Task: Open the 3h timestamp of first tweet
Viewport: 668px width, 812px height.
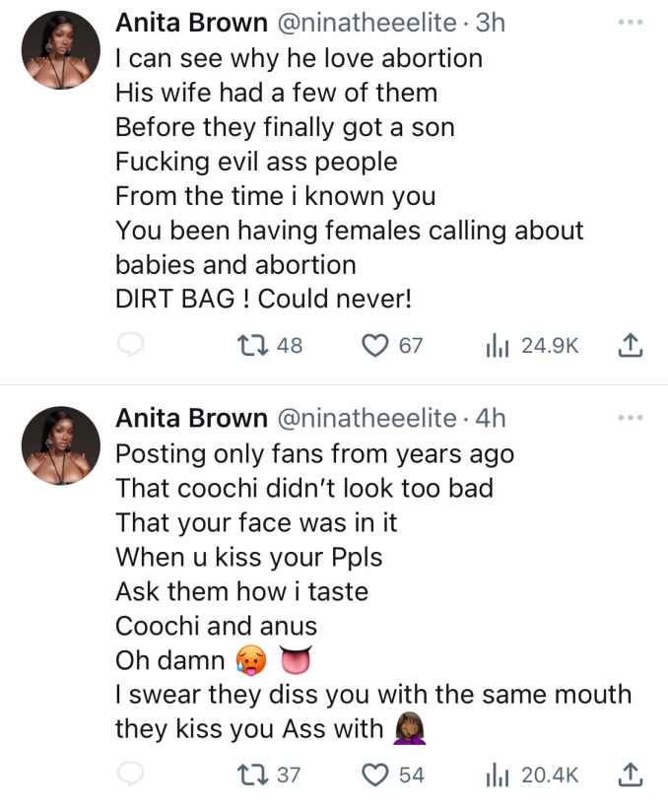Action: pyautogui.click(x=490, y=23)
